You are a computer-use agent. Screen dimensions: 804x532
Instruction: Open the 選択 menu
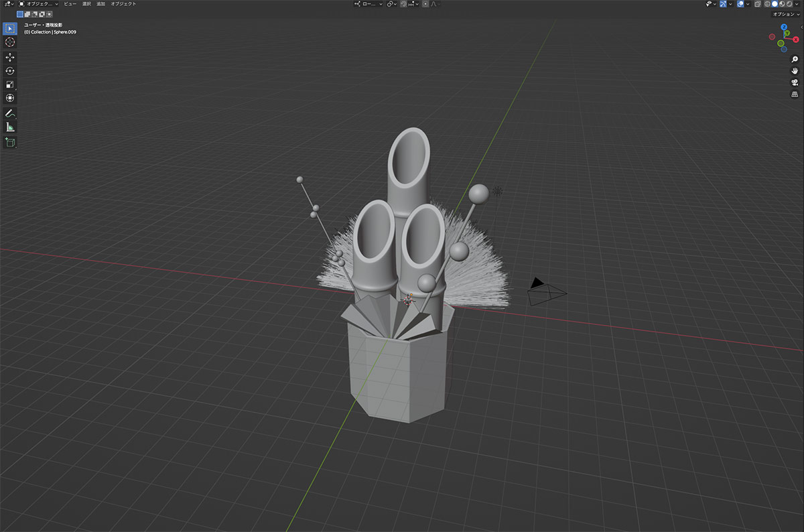pos(86,4)
